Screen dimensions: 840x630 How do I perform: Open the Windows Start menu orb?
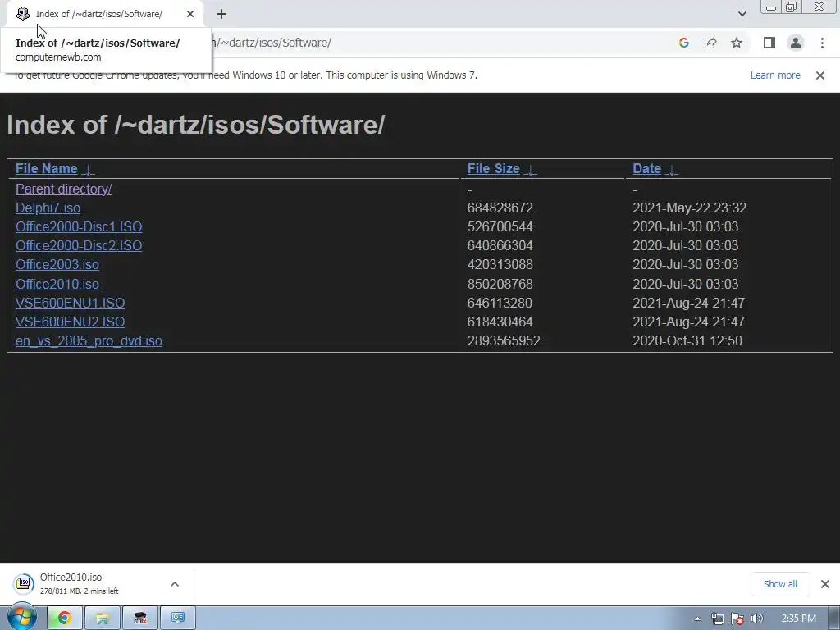click(x=21, y=618)
